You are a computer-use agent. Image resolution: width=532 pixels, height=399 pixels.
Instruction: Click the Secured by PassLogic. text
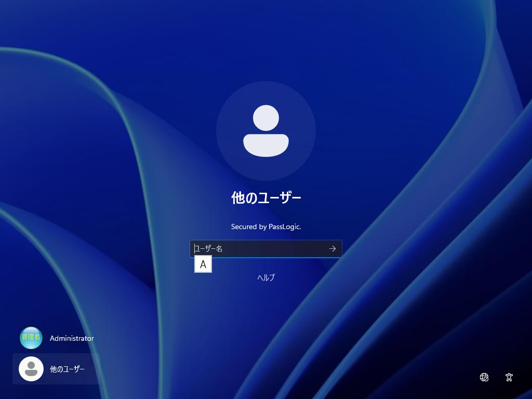[266, 227]
